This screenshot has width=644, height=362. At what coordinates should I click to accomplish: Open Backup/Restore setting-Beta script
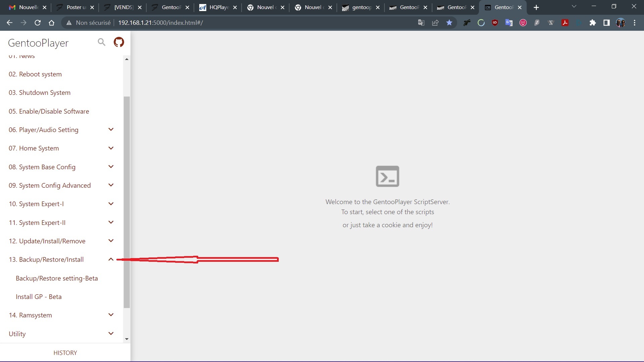point(57,278)
